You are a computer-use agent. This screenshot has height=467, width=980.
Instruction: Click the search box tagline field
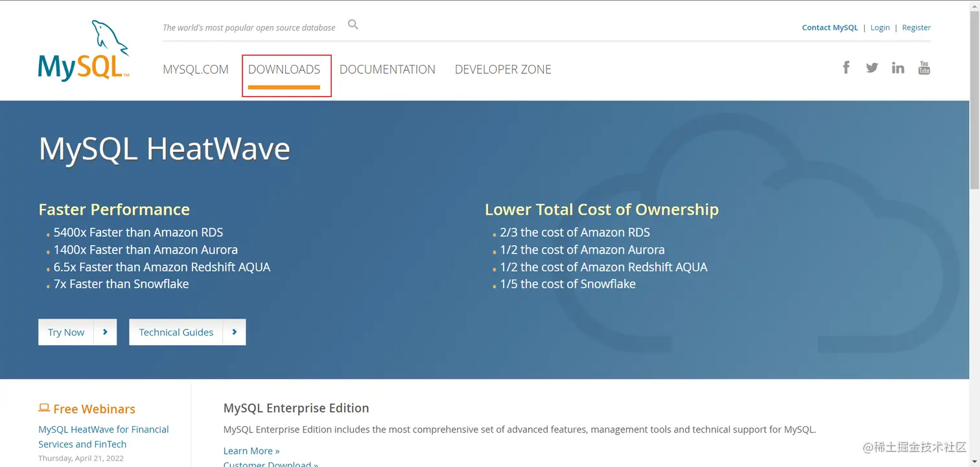[249, 27]
